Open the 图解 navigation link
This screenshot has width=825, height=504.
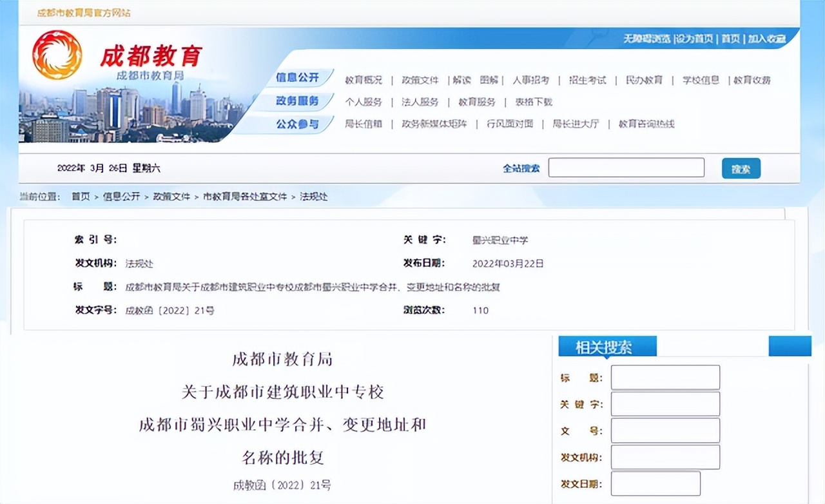coord(489,81)
